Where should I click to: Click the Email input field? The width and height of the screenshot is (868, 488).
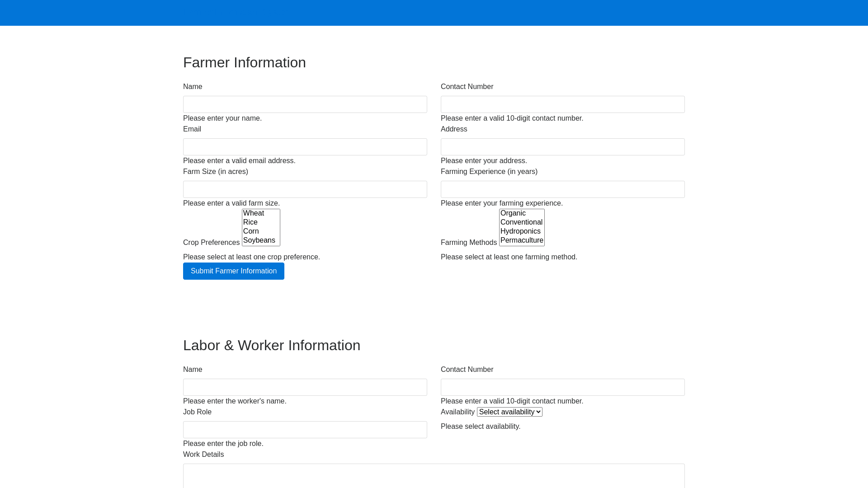coord(305,147)
